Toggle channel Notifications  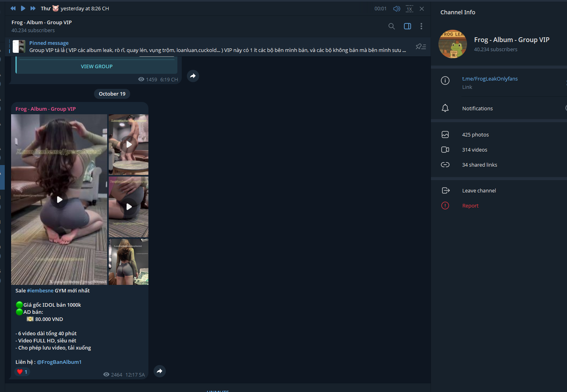477,108
